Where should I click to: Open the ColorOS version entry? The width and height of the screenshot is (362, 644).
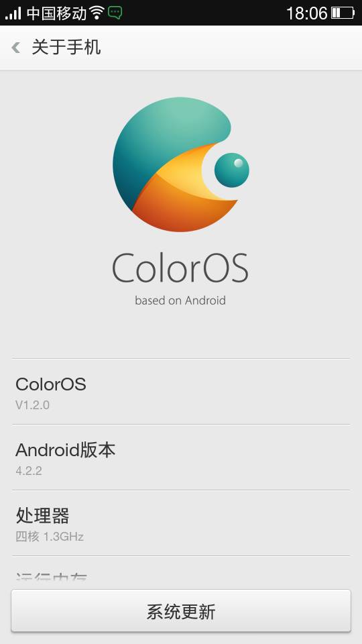[x=181, y=391]
